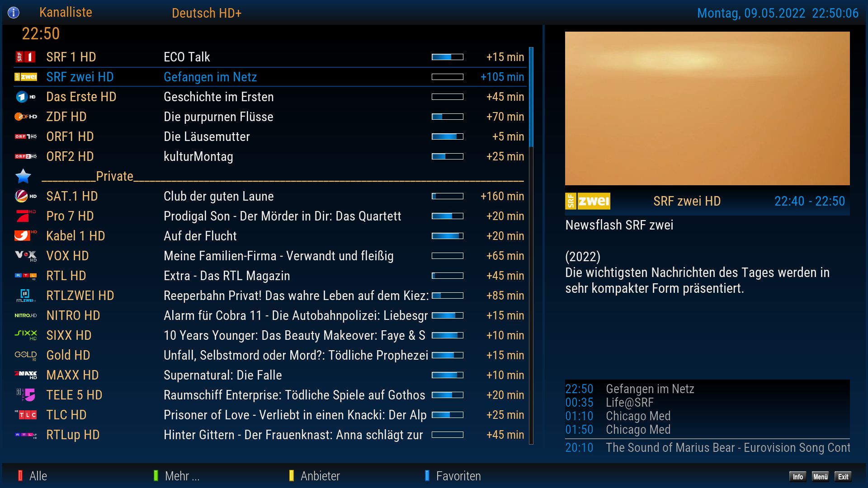Click the ECO Talk progress bar

tap(447, 57)
